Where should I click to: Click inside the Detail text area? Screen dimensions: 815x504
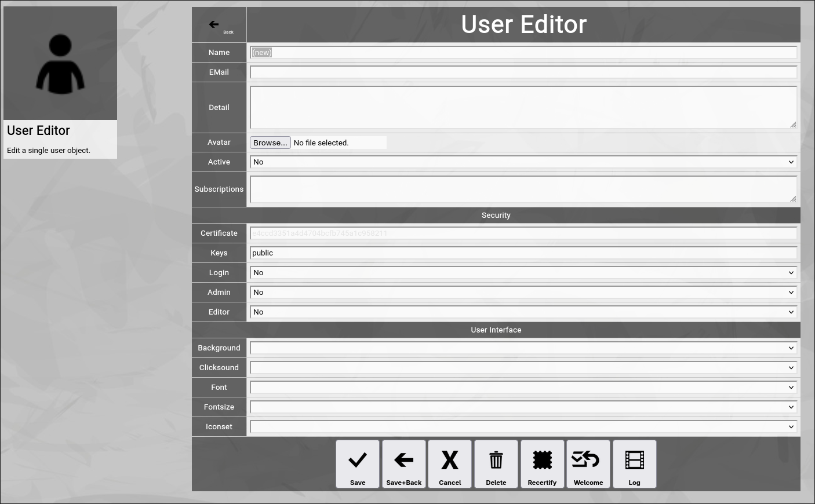pyautogui.click(x=523, y=108)
